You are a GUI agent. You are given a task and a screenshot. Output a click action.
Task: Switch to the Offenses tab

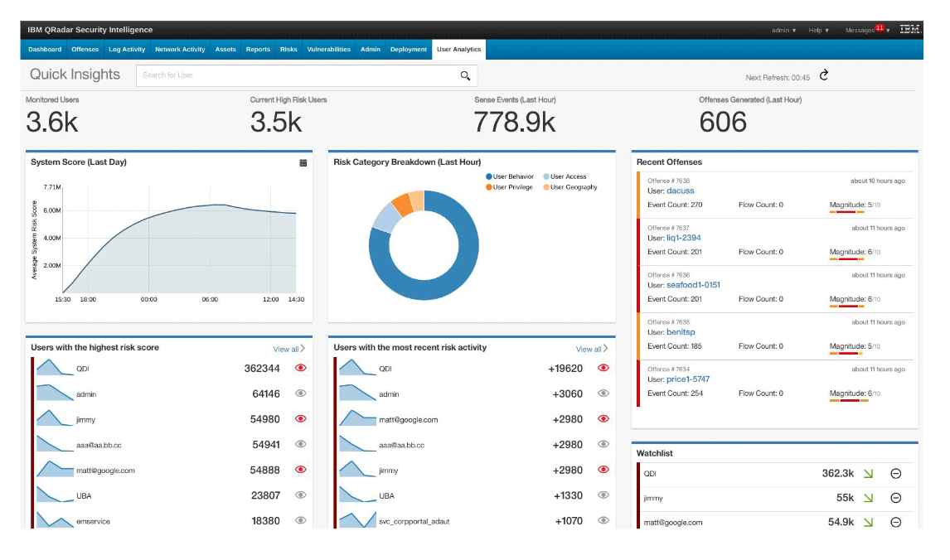point(85,50)
